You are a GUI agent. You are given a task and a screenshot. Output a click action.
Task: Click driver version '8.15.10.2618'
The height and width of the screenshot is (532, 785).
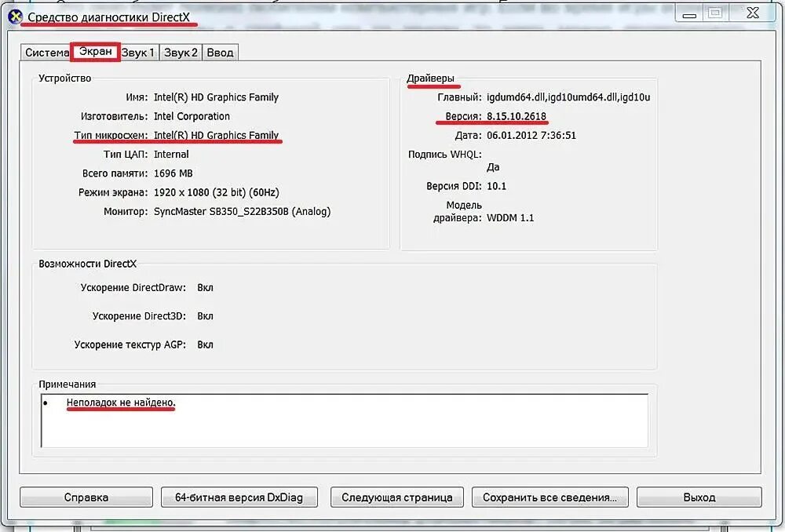517,116
